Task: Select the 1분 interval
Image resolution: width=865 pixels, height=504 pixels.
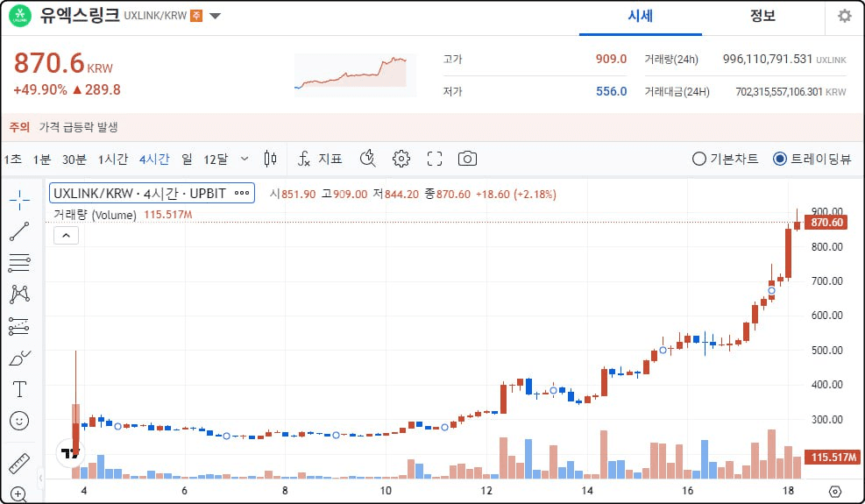Action: pyautogui.click(x=42, y=160)
